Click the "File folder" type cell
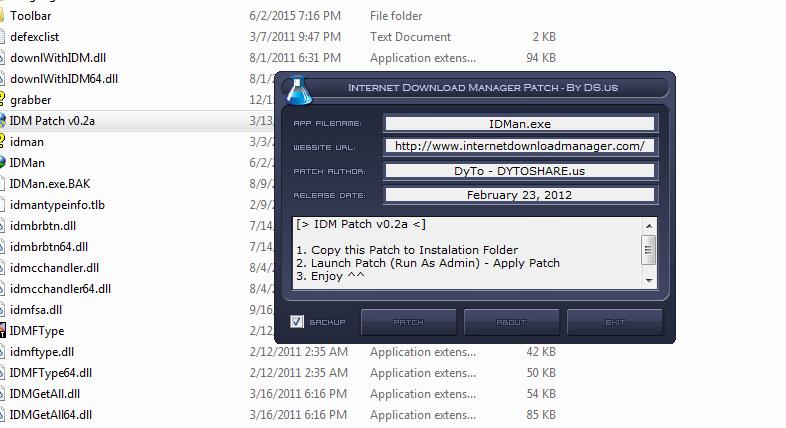 coord(396,16)
